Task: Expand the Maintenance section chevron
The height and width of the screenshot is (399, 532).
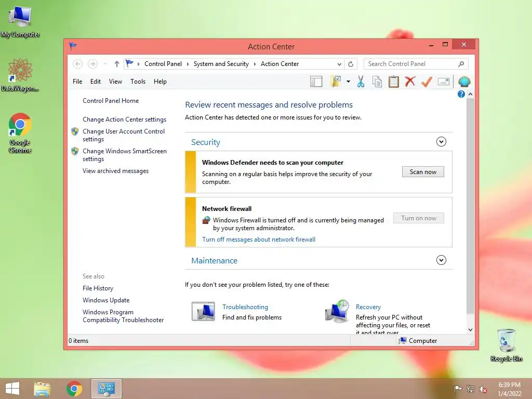Action: [441, 260]
